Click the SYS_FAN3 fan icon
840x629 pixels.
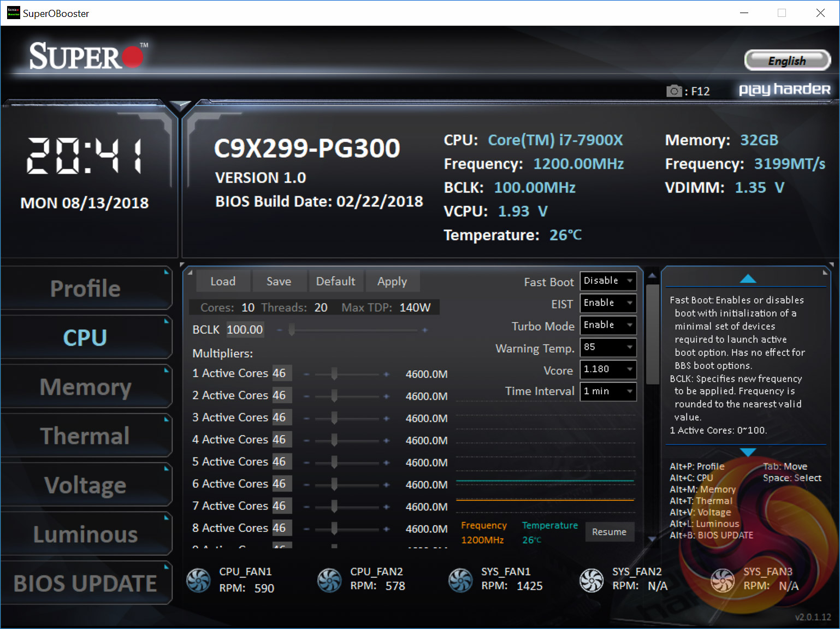723,580
